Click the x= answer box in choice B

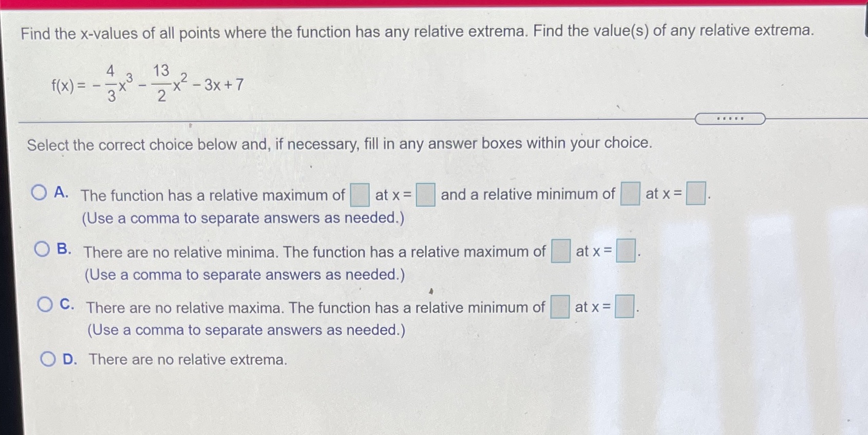pos(627,252)
